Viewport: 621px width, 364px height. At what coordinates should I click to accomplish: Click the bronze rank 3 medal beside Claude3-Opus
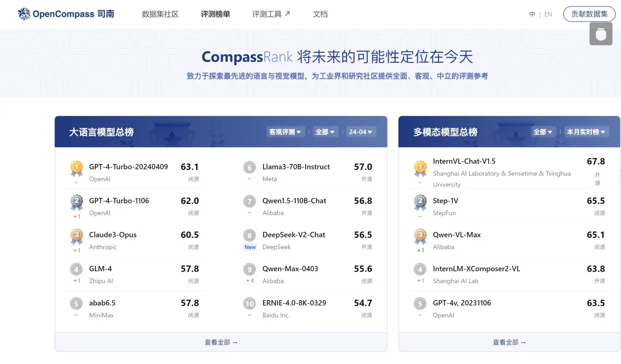[x=76, y=237]
